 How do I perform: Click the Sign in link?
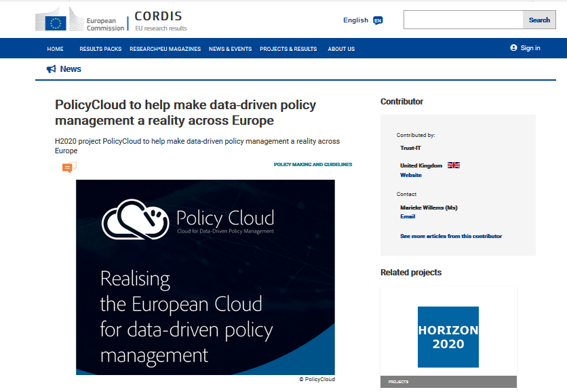[x=530, y=48]
